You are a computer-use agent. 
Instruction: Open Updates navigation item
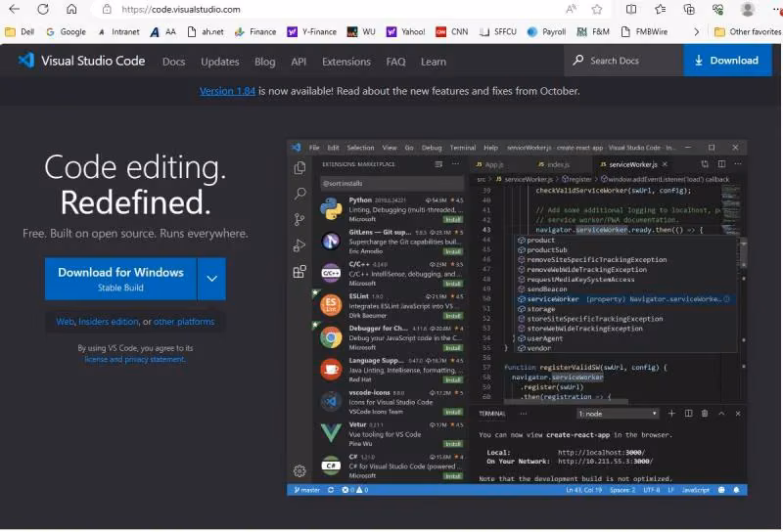click(219, 62)
